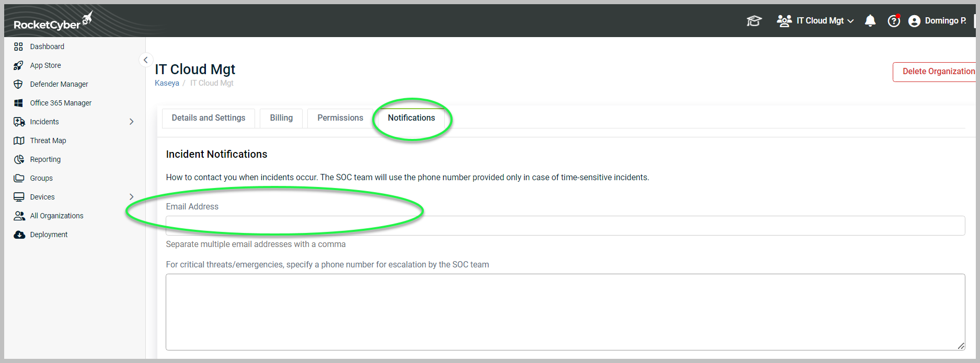This screenshot has height=363, width=980.
Task: Switch to the Billing tab
Action: click(x=281, y=118)
